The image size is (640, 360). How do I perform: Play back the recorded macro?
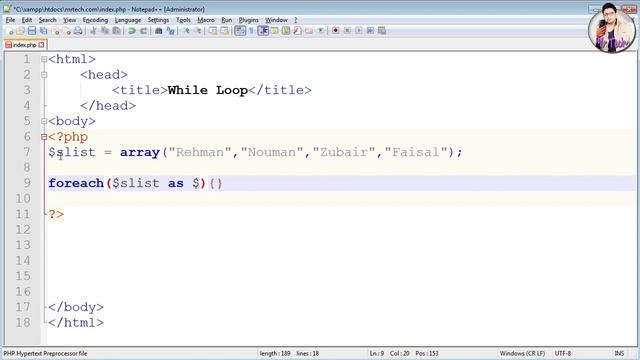coord(359,31)
